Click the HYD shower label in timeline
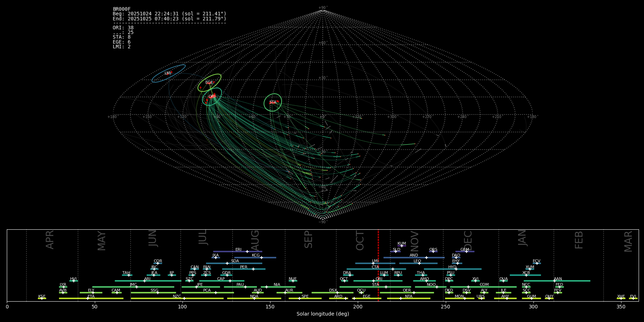This screenshot has height=322, width=644. pyautogui.click(x=453, y=267)
